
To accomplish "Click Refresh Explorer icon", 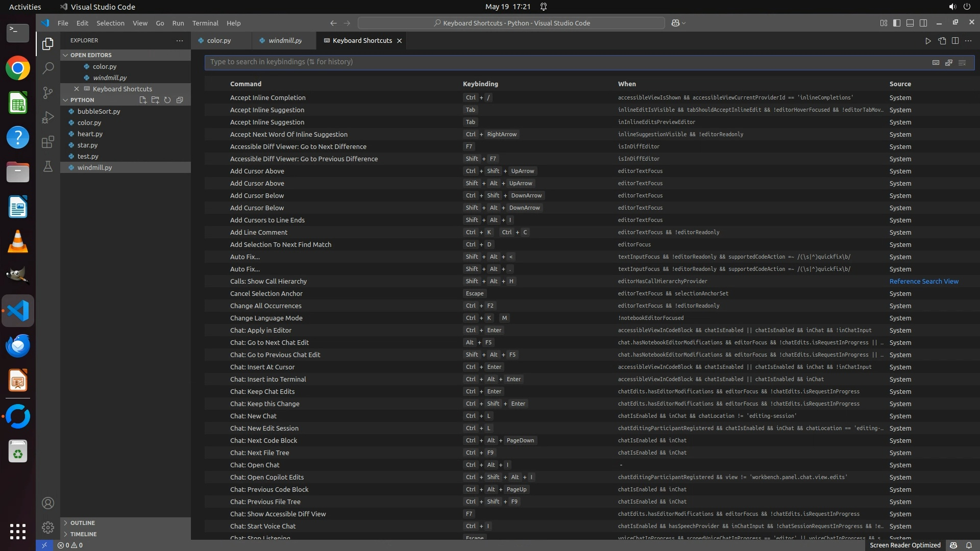I will 167,100.
